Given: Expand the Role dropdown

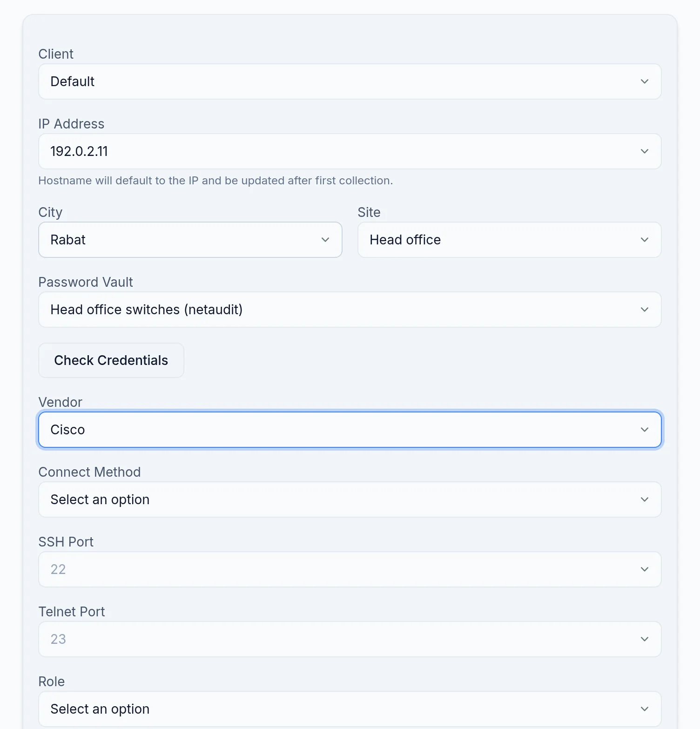Looking at the screenshot, I should (x=350, y=709).
